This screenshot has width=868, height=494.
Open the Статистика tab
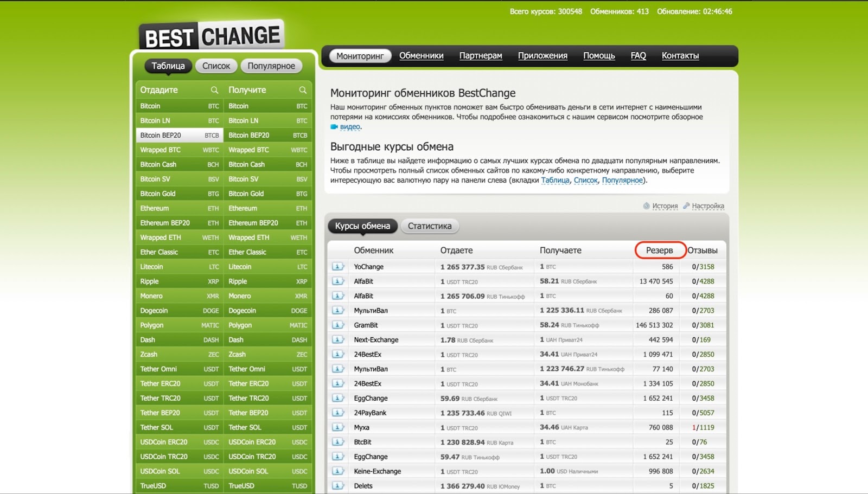pos(429,226)
